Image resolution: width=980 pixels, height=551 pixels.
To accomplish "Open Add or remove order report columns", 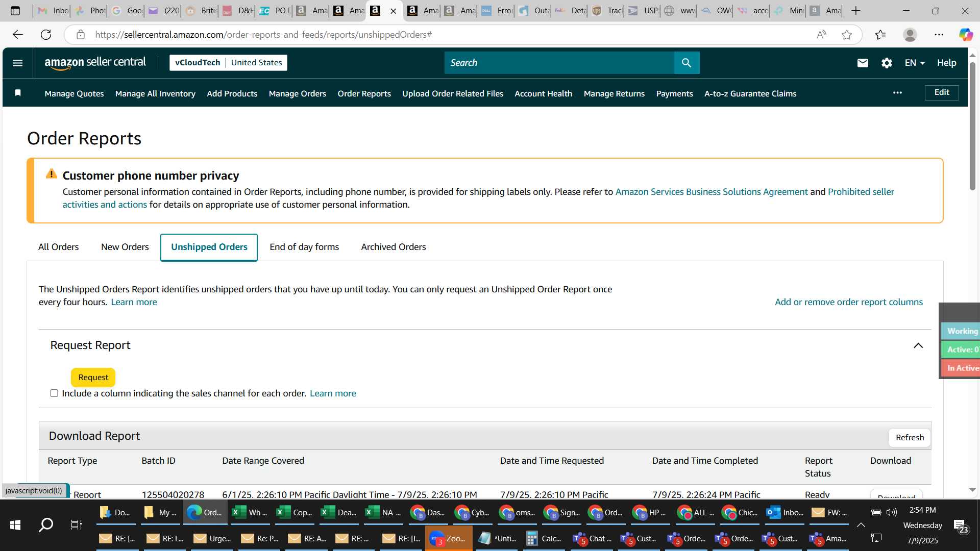I will [x=849, y=302].
